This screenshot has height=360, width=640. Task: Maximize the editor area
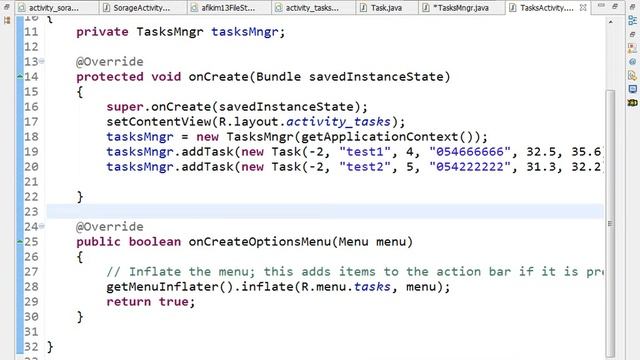(x=615, y=6)
